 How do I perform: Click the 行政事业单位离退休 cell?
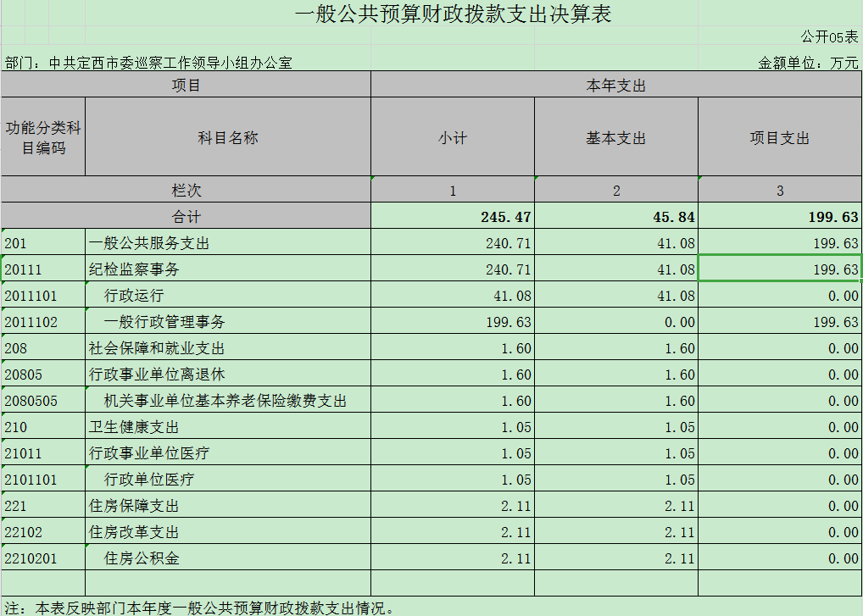tap(228, 374)
